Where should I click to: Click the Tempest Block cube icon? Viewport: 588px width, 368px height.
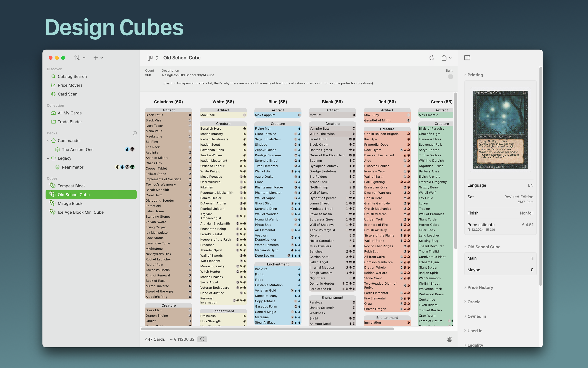(x=52, y=185)
